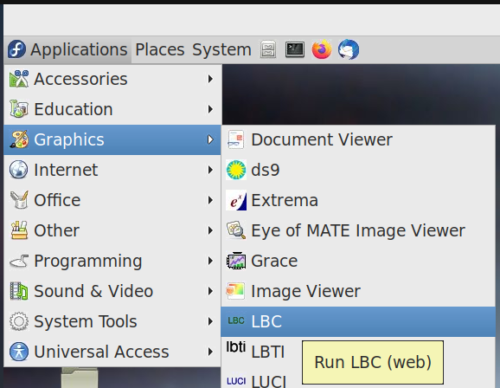Screen dimensions: 500x388
Task: Open the Thunderbird mail launcher icon
Action: click(348, 50)
